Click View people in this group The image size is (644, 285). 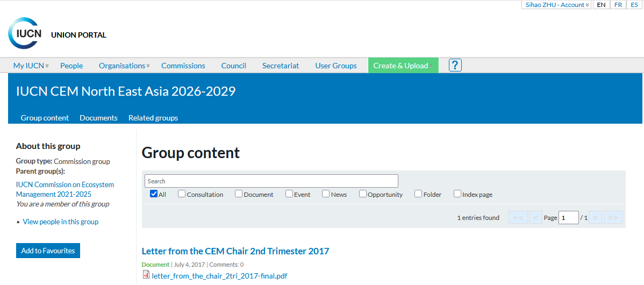coord(60,222)
